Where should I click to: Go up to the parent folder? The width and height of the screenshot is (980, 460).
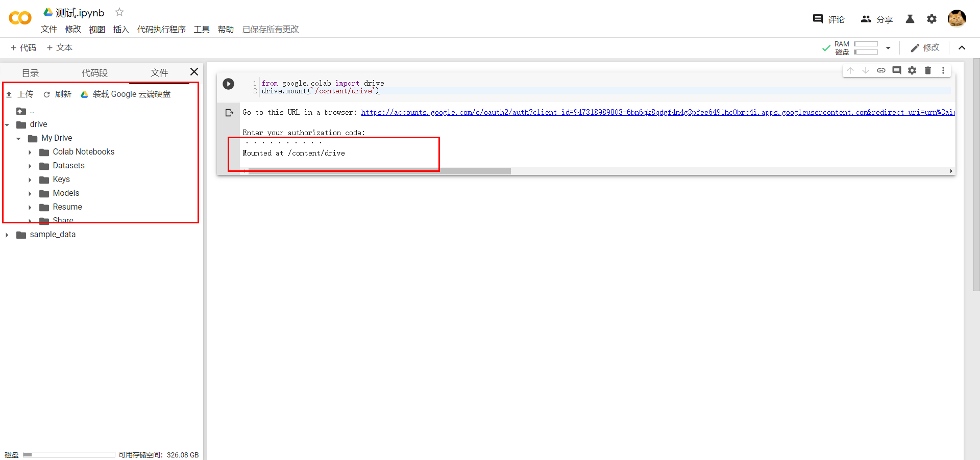(x=21, y=111)
